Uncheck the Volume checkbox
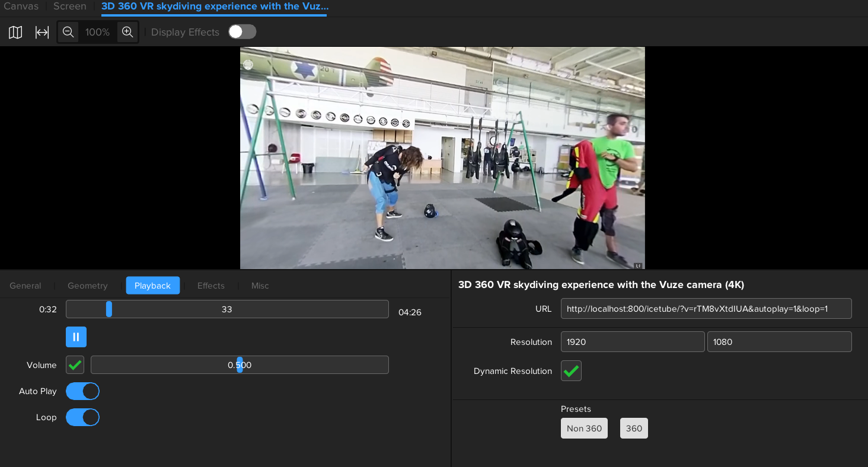 [x=75, y=365]
